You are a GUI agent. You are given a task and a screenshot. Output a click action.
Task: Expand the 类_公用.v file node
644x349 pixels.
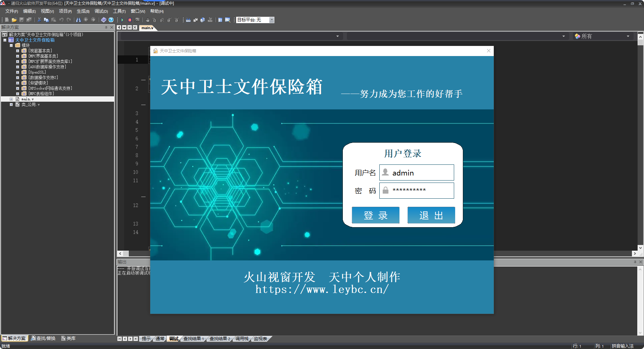[x=11, y=105]
